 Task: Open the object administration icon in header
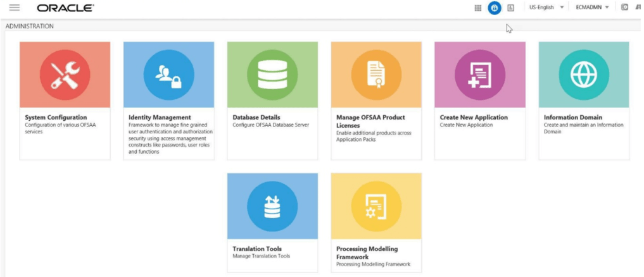[510, 8]
